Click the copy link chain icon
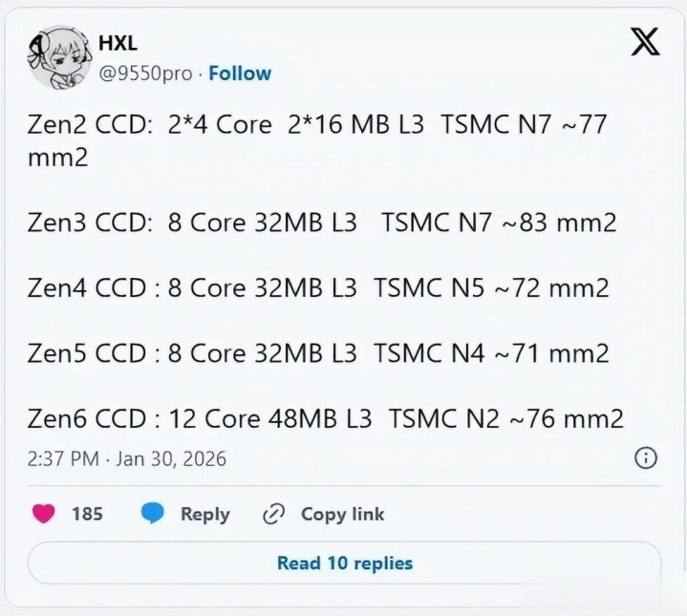The height and width of the screenshot is (616, 687). click(274, 514)
